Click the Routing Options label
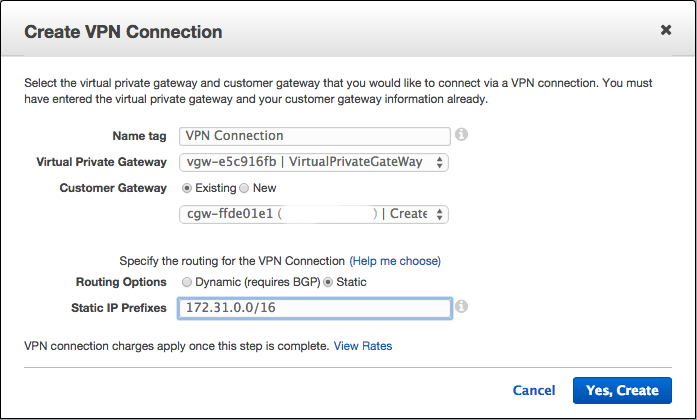The width and height of the screenshot is (697, 420). [121, 282]
